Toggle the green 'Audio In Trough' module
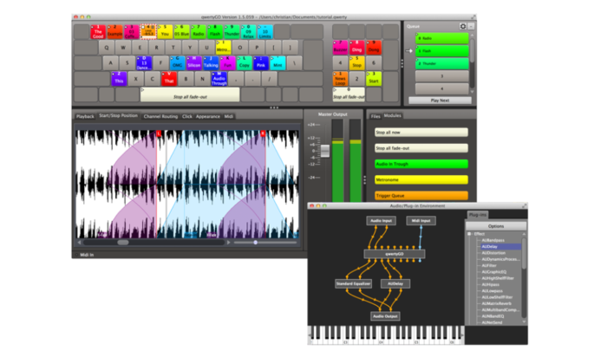The height and width of the screenshot is (364, 607). coord(421,163)
